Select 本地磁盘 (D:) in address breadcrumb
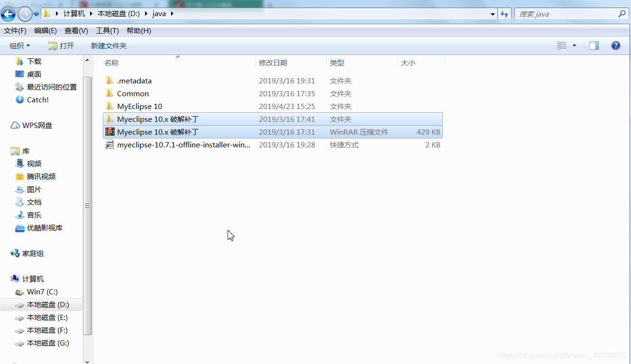This screenshot has width=631, height=364. 119,14
